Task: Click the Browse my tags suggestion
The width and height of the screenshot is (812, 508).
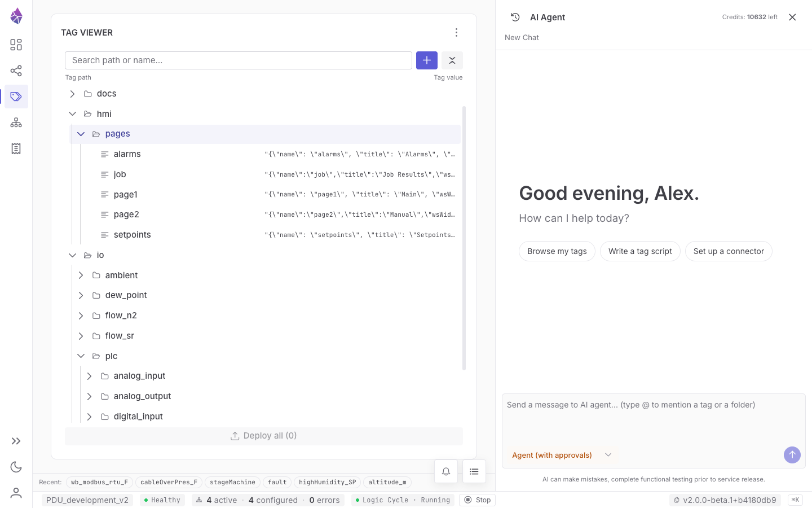Action: pos(557,251)
